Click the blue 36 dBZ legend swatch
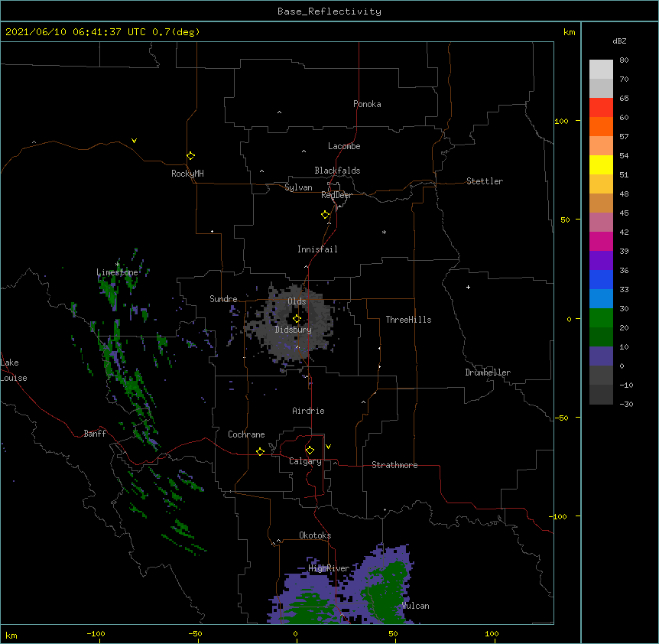 click(601, 279)
